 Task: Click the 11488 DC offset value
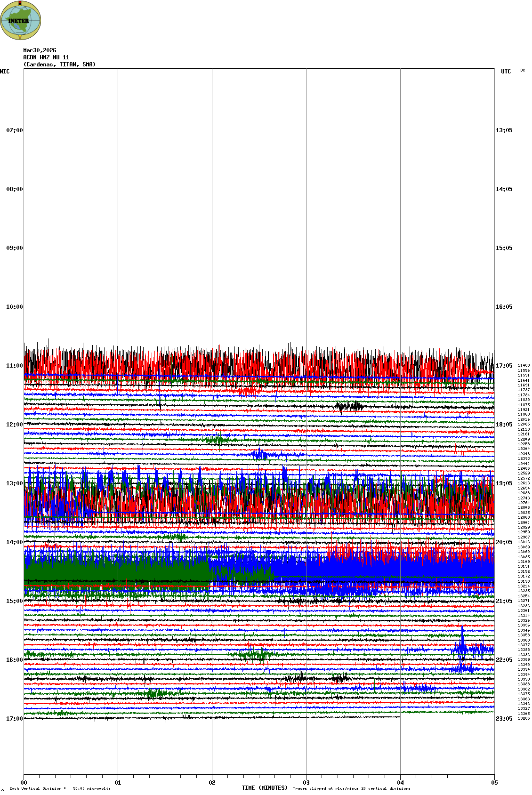click(524, 365)
